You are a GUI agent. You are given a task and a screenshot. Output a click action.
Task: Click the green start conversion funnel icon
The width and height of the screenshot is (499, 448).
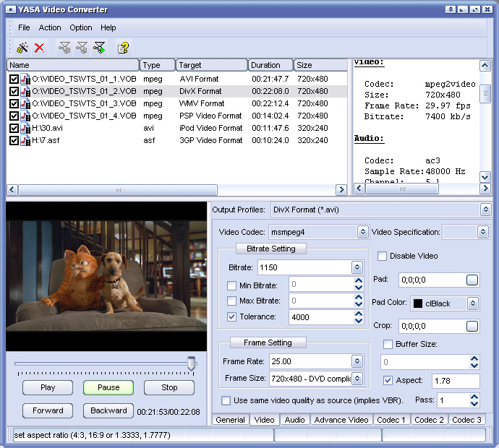pos(99,48)
